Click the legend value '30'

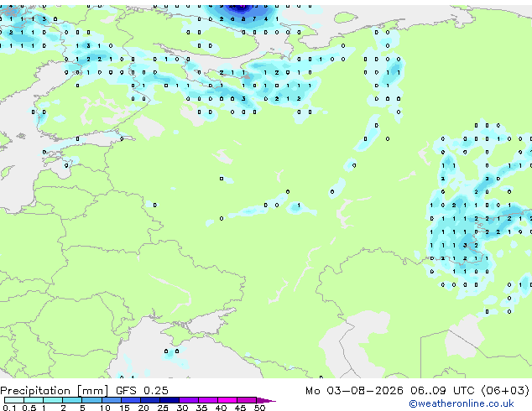click(182, 408)
